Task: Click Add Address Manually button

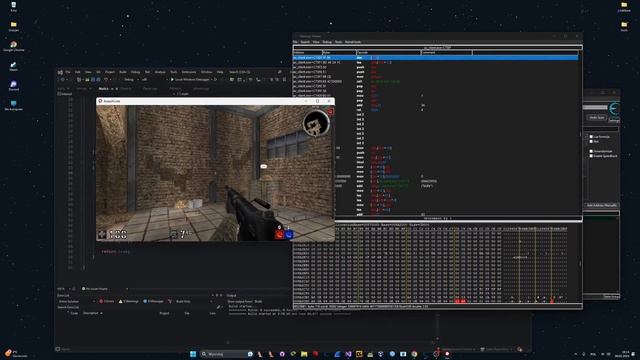Action: click(x=602, y=205)
